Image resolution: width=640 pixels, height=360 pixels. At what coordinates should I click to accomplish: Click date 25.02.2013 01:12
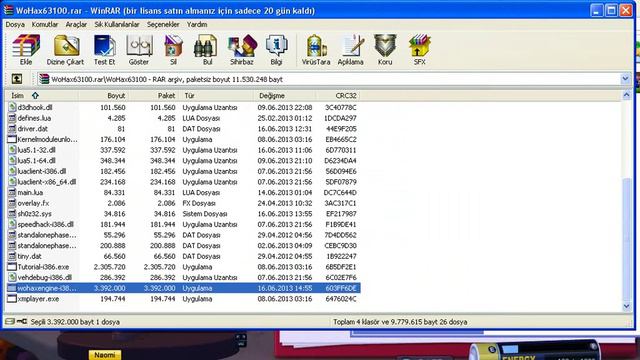tap(284, 118)
